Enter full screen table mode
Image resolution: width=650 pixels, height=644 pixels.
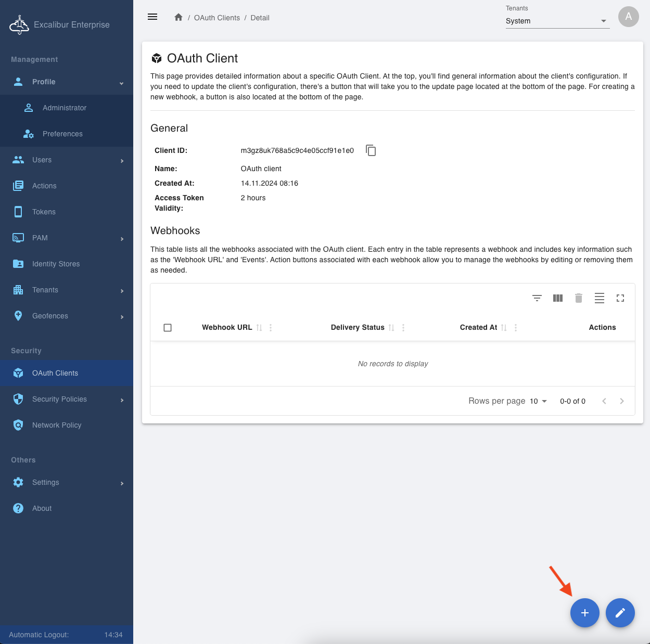[620, 298]
